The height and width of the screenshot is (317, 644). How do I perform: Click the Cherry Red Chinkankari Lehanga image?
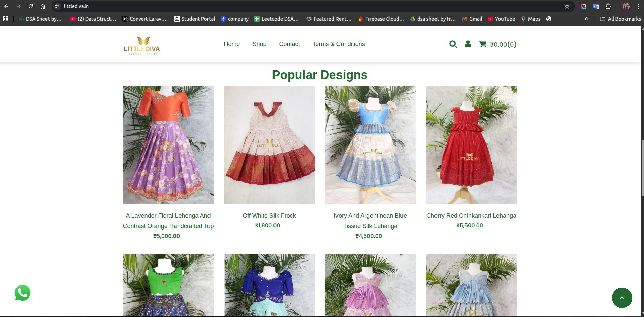click(471, 145)
